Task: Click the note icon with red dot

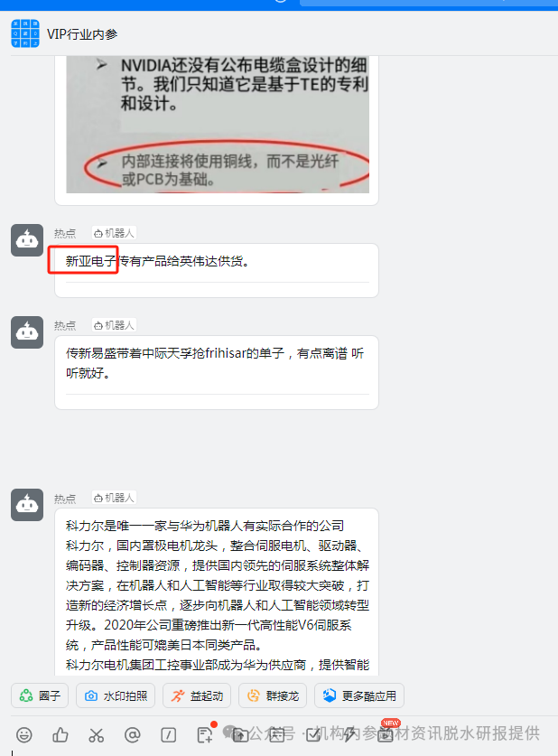Action: pyautogui.click(x=206, y=733)
